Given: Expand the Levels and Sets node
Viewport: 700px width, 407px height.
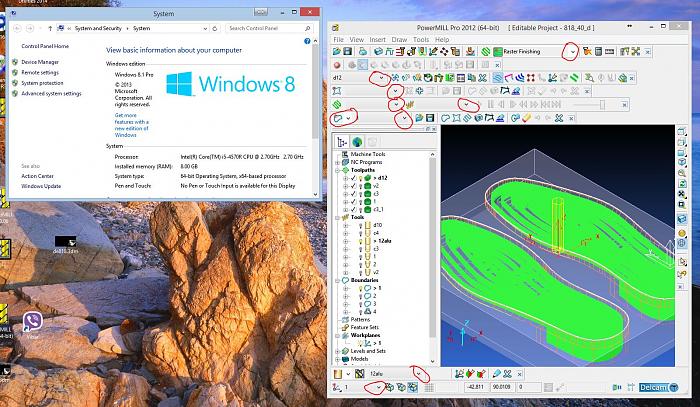Looking at the screenshot, I should [338, 351].
